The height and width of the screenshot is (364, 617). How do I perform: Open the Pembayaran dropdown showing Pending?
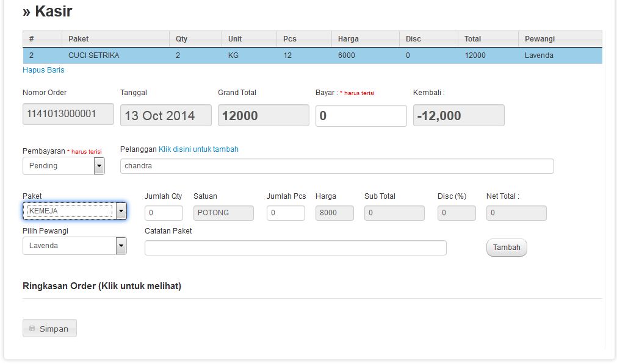coord(63,166)
